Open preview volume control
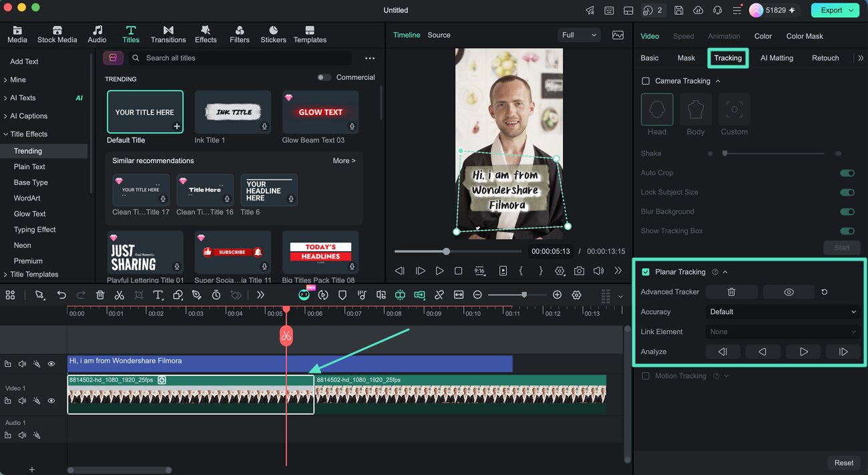This screenshot has width=868, height=475. pyautogui.click(x=598, y=271)
